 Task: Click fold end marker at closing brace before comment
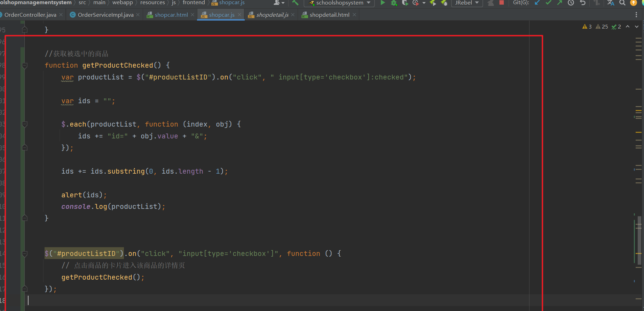25,30
